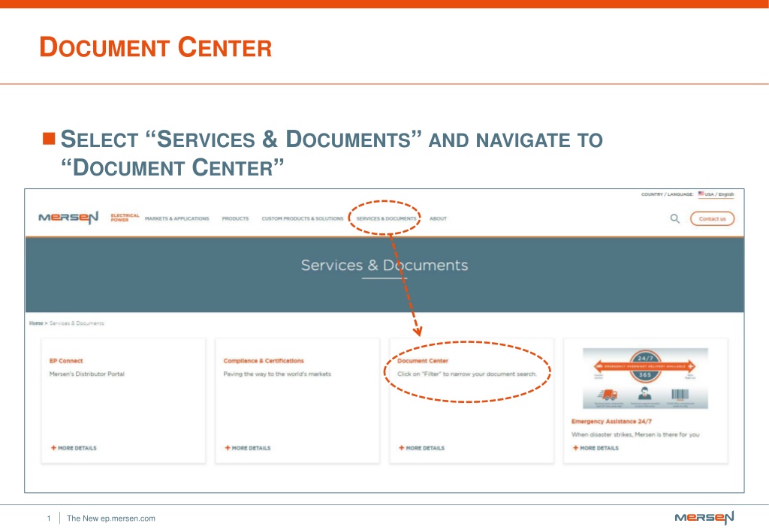Open Custom Products & Solutions menu
The height and width of the screenshot is (532, 769).
pyautogui.click(x=302, y=218)
